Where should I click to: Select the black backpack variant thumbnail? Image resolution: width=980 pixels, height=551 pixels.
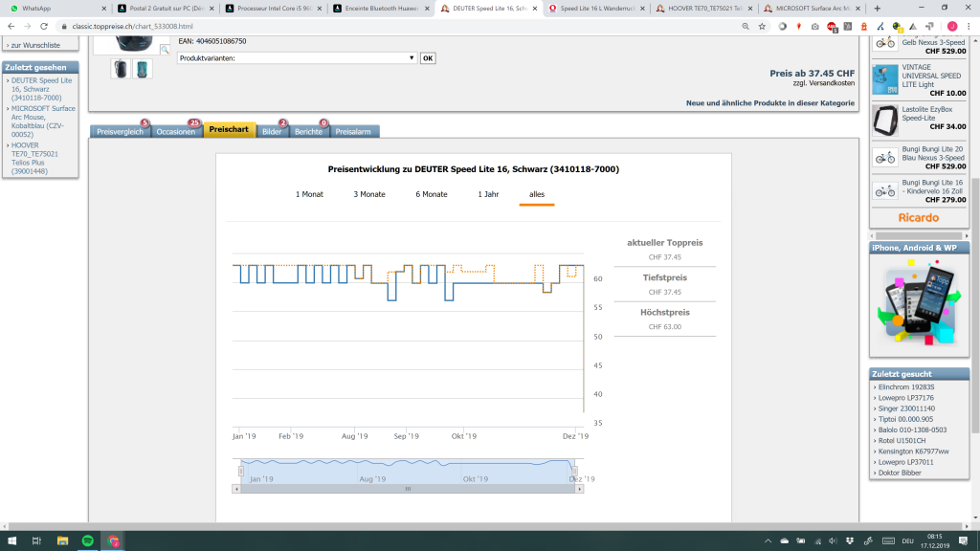coord(120,69)
